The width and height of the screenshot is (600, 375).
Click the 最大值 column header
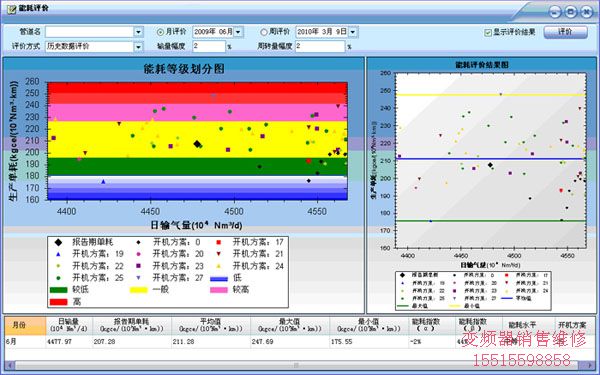click(x=290, y=326)
